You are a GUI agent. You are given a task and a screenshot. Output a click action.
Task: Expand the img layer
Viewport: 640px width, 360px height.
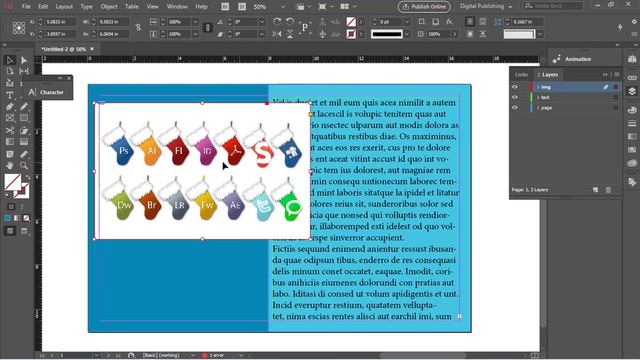pyautogui.click(x=538, y=87)
